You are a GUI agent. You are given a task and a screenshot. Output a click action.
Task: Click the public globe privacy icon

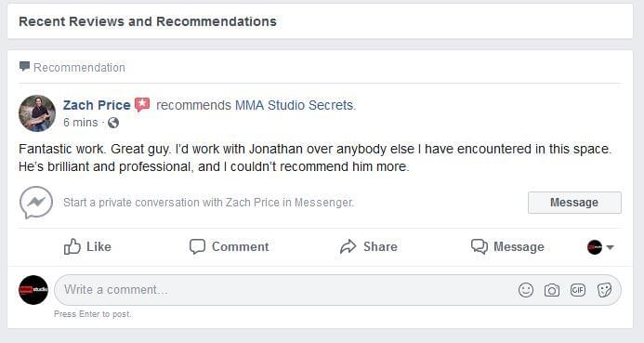[x=113, y=123]
